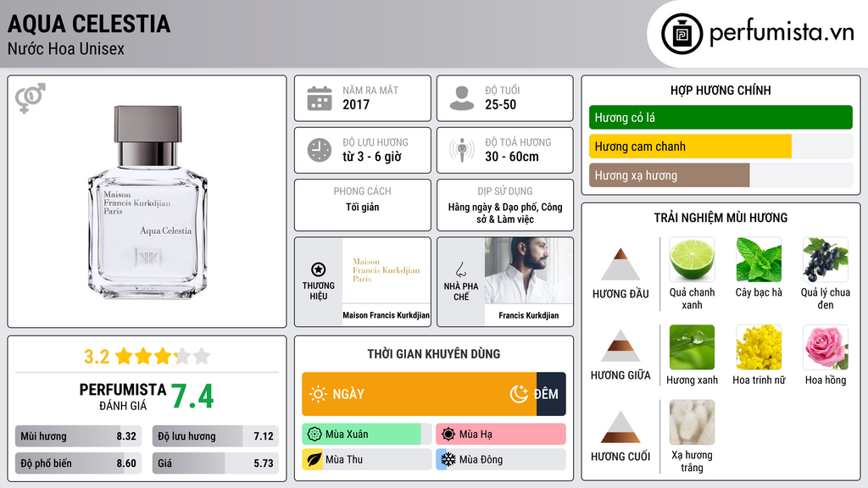The width and height of the screenshot is (868, 488).
Task: Click the Hương đầu pyramid icon
Action: (620, 264)
